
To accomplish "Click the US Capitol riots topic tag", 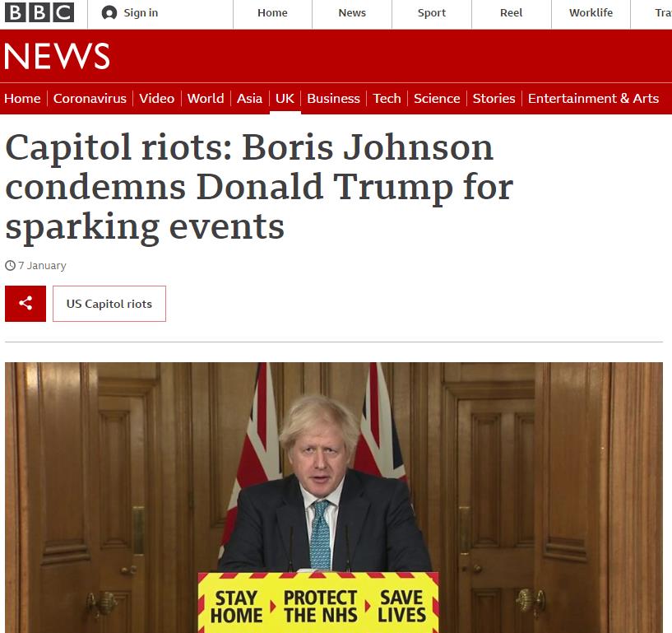I will point(109,304).
